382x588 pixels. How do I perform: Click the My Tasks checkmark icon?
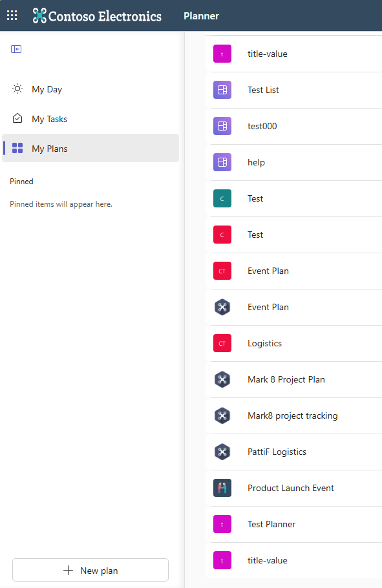(17, 118)
